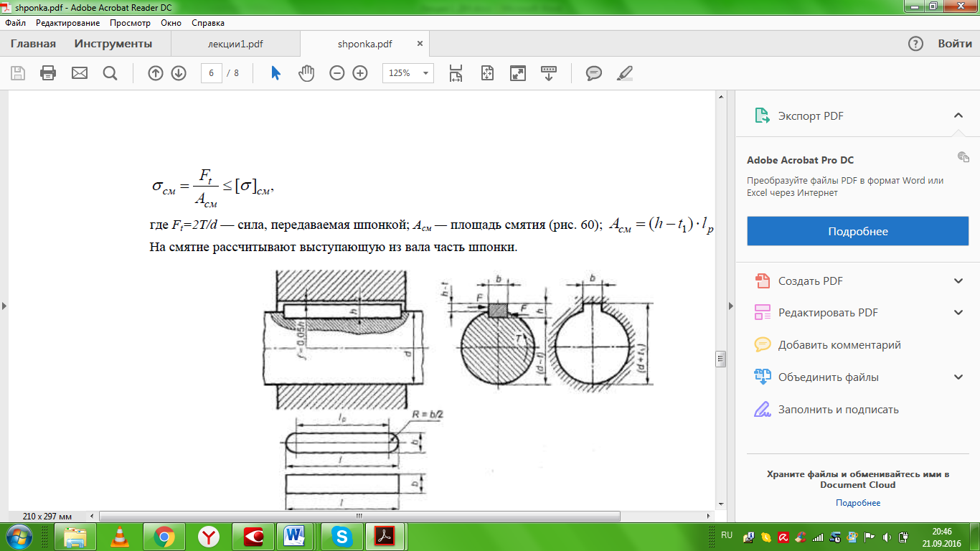
Task: Click the Send file by email envelope icon
Action: 79,73
